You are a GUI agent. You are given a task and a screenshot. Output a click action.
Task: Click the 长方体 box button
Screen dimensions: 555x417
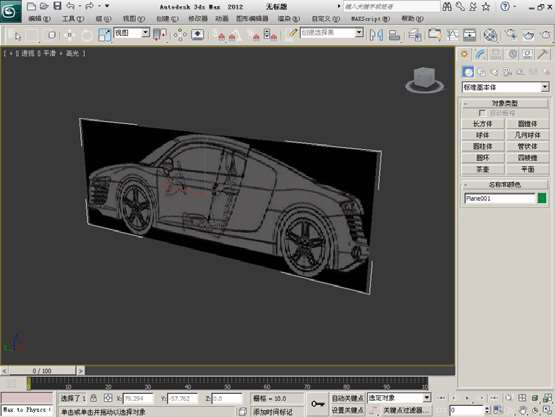pos(483,124)
